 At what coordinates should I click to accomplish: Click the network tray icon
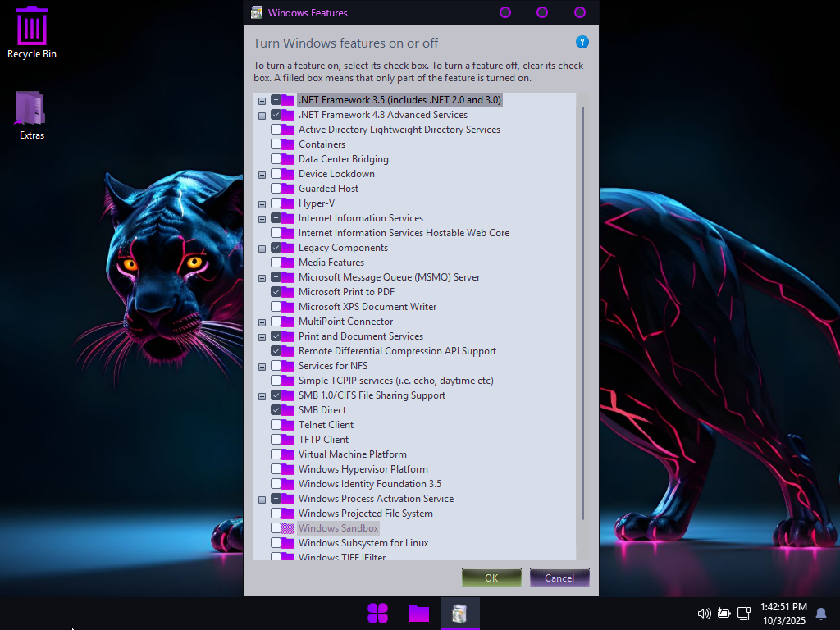(x=744, y=613)
